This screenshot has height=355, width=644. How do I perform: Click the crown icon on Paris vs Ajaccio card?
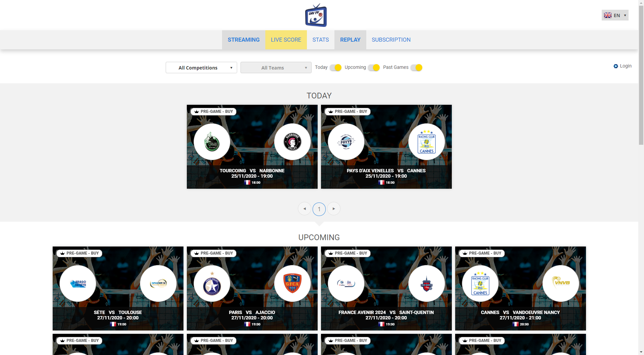click(x=197, y=253)
